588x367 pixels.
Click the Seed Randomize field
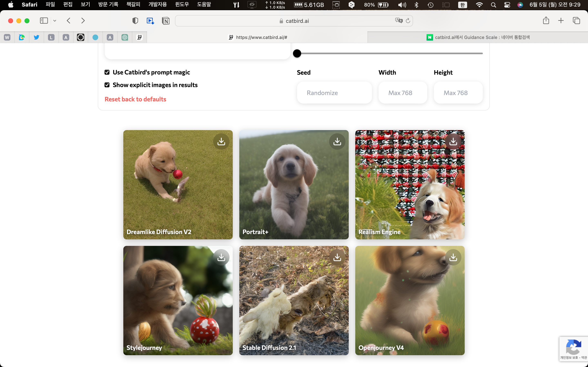334,93
